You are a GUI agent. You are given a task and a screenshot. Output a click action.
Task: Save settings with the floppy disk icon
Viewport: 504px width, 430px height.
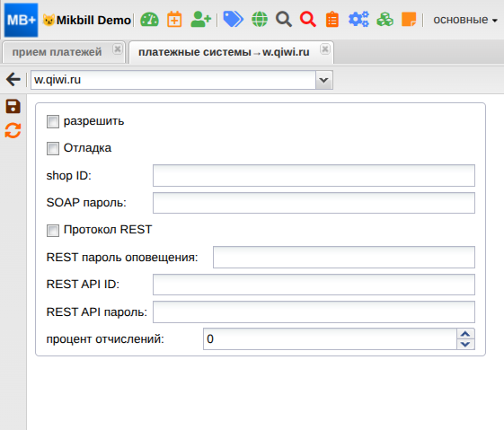tap(13, 106)
